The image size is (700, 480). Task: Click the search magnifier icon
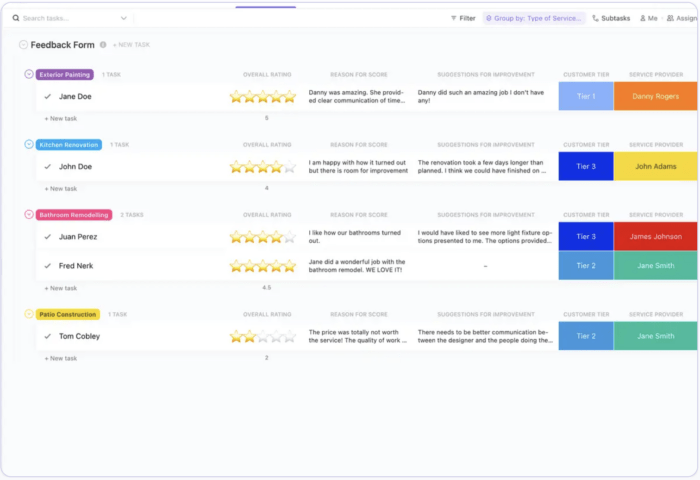tap(15, 18)
